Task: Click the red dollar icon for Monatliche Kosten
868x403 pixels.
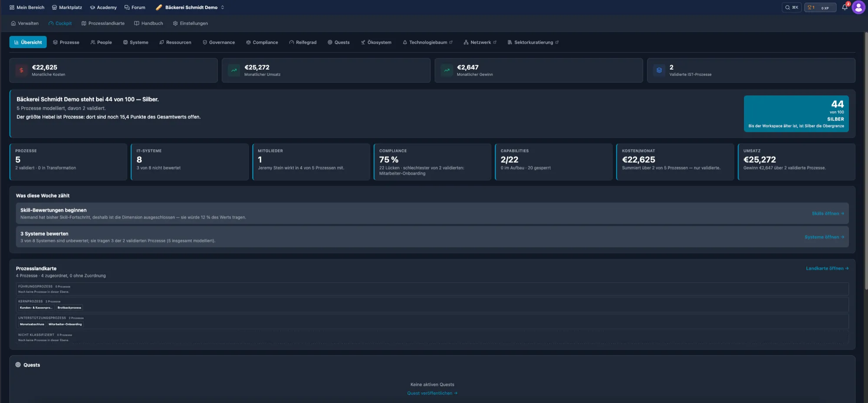Action: [21, 70]
